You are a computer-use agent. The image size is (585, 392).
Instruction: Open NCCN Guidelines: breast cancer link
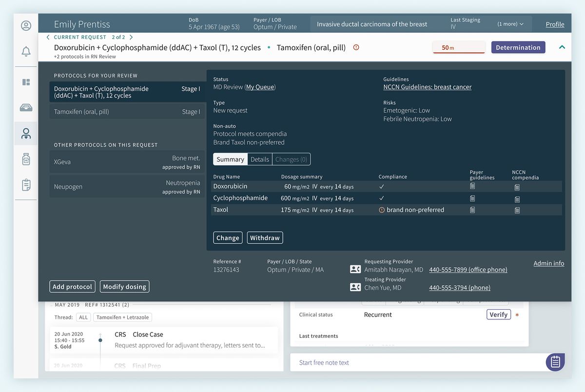pyautogui.click(x=427, y=87)
